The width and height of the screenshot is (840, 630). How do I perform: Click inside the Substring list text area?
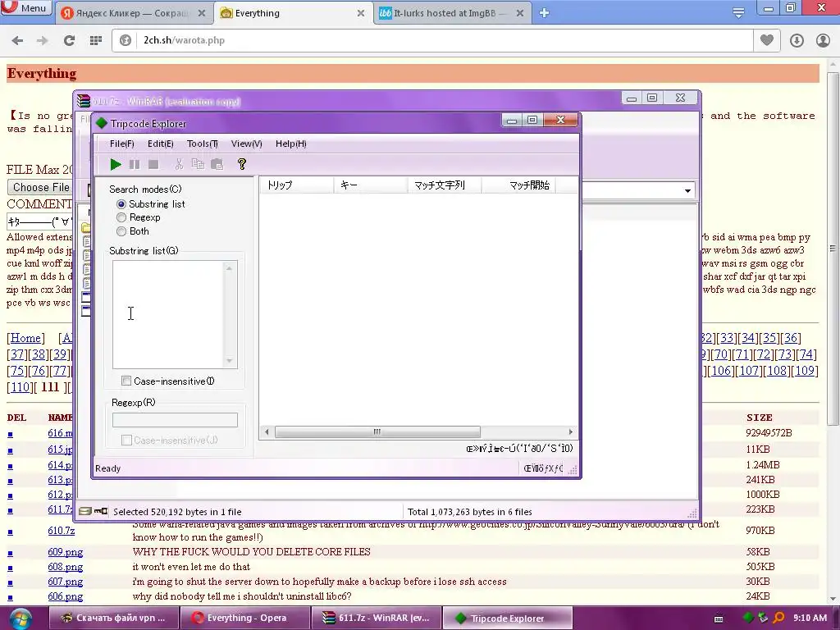point(168,314)
